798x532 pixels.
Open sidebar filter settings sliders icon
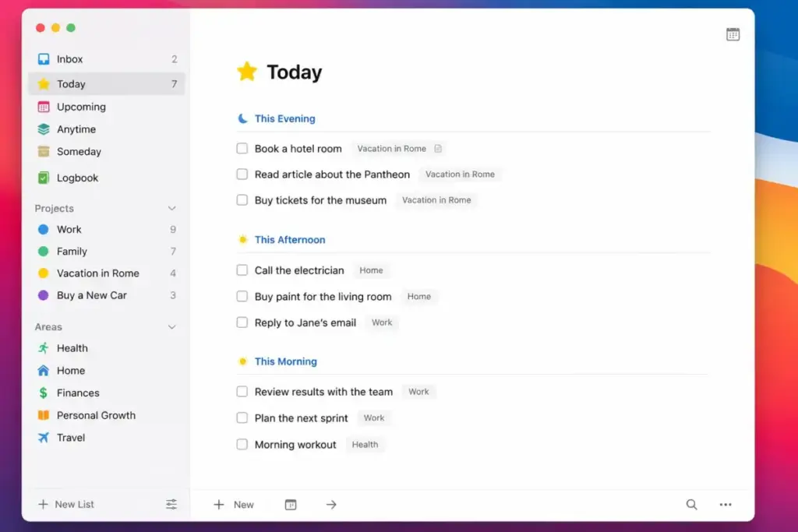point(171,504)
